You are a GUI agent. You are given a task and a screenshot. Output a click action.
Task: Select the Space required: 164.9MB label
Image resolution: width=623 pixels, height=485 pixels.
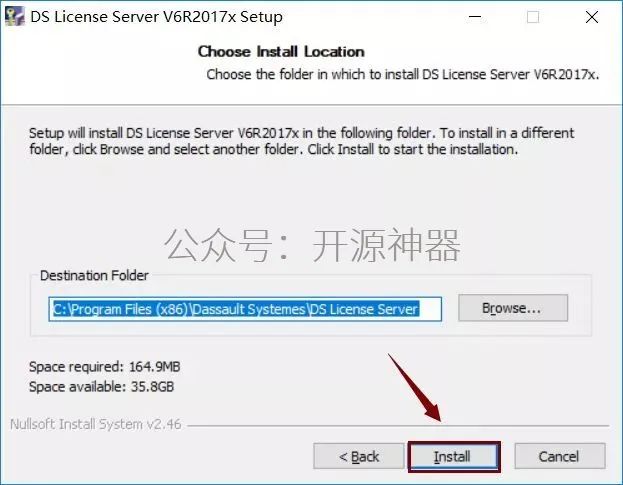pyautogui.click(x=104, y=366)
